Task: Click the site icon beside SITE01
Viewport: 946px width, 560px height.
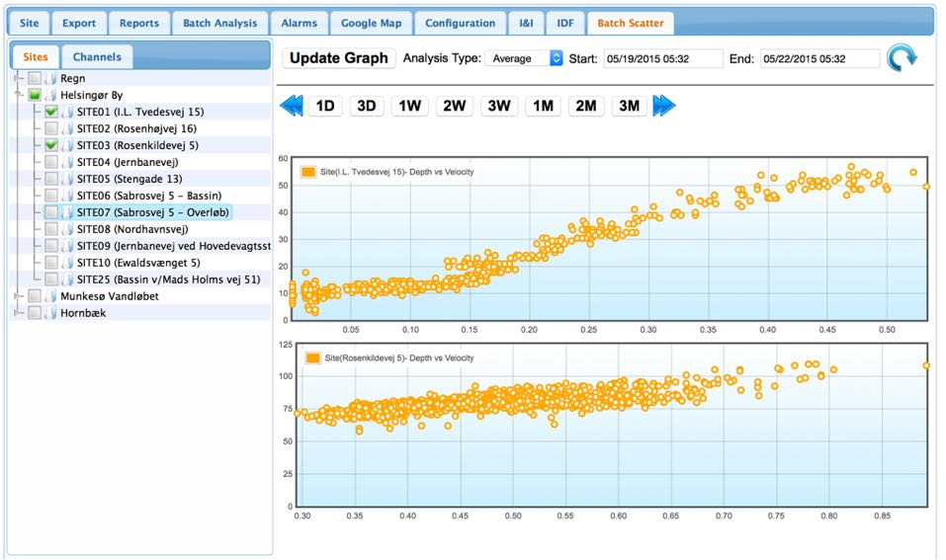Action: pos(67,112)
